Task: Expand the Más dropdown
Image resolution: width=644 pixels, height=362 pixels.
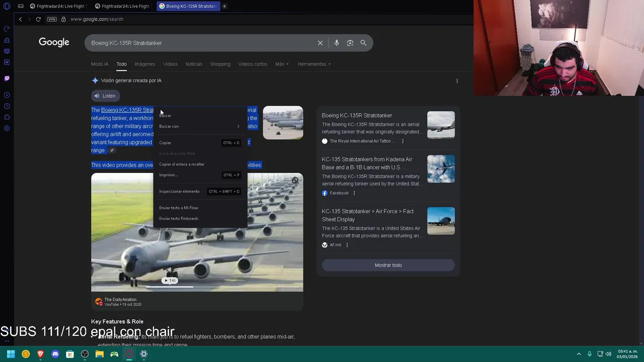Action: 282,64
